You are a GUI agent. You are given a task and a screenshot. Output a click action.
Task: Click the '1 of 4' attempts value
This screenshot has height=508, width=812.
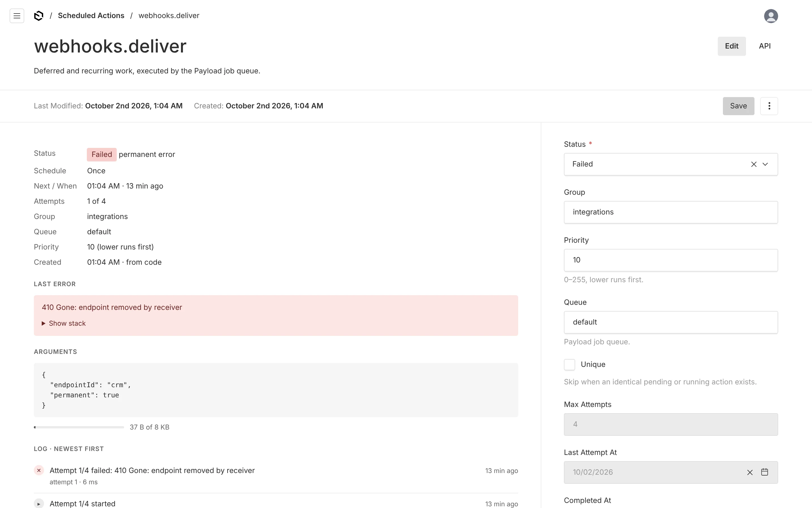[x=96, y=201]
